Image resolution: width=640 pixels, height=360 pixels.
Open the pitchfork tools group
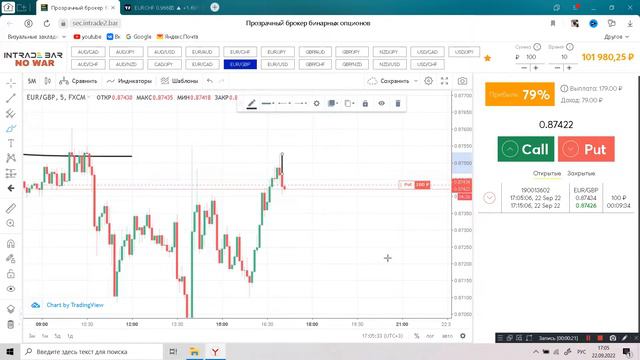(11, 113)
